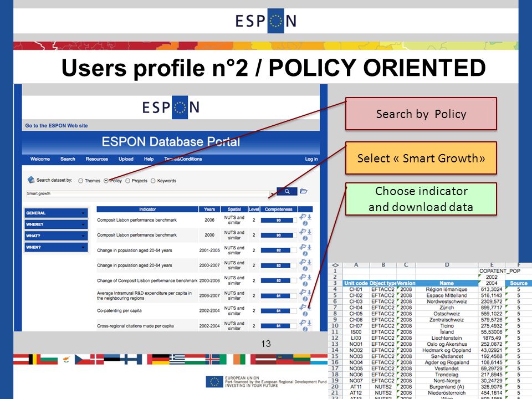Download Average Intramural R&D expenditure data
This screenshot has height=399, width=532.
309,293
